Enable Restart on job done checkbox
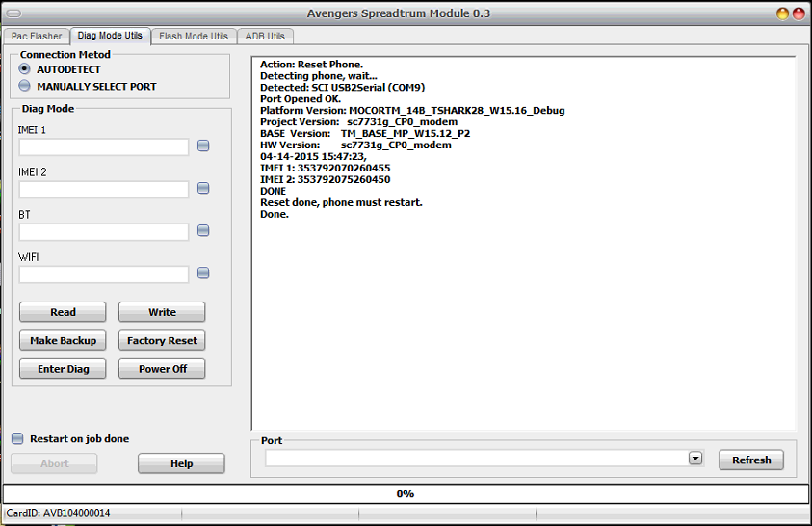Screen dimensions: 812x526 tap(17, 439)
